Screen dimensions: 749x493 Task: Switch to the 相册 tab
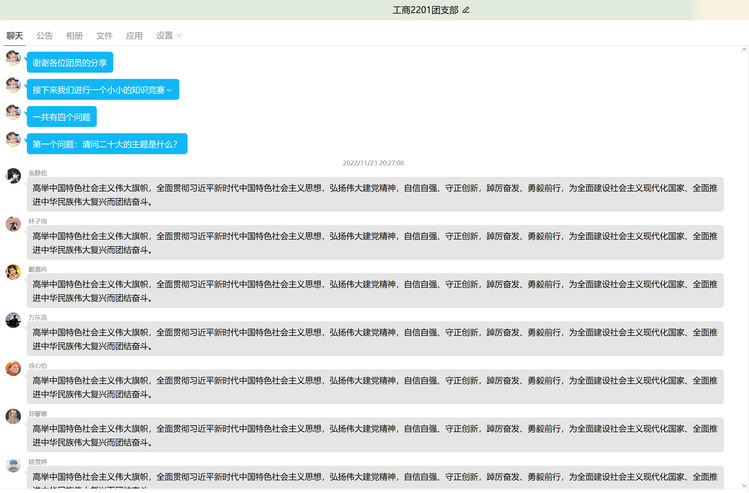tap(74, 36)
